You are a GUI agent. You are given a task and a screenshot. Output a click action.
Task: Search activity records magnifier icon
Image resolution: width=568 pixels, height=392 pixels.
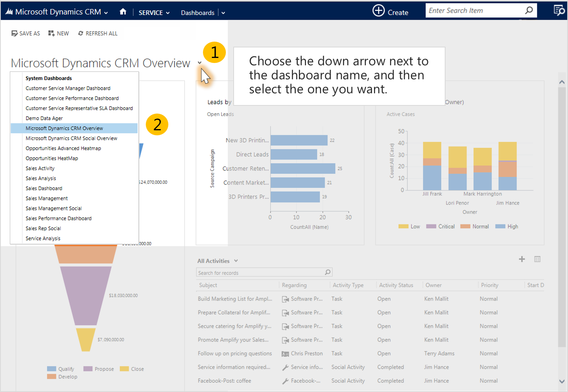pos(328,272)
